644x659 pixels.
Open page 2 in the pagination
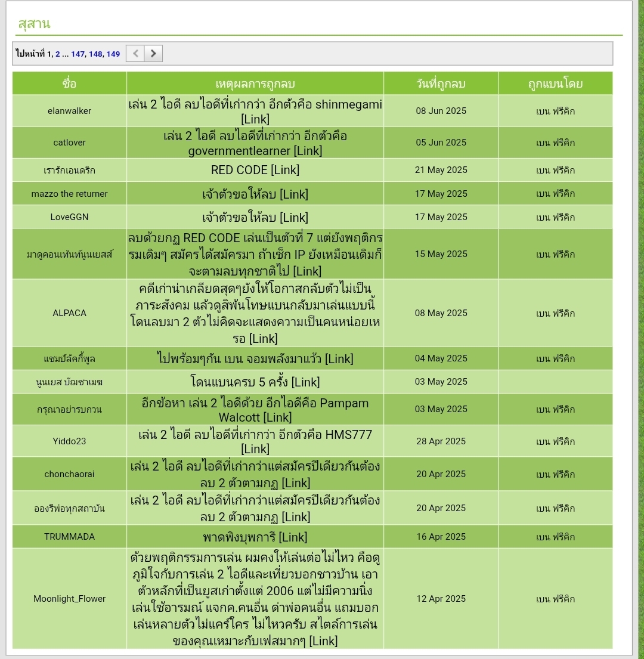[x=58, y=54]
